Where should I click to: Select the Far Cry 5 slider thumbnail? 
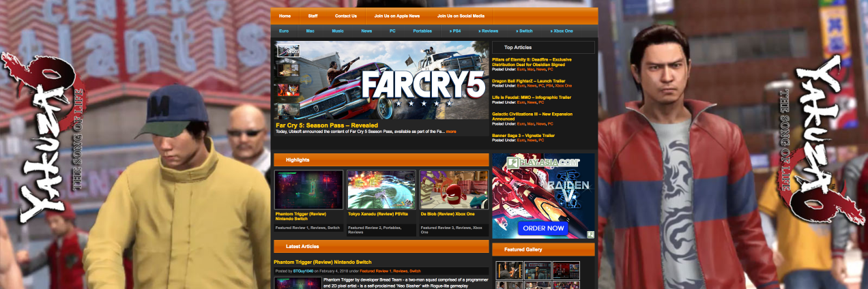click(x=288, y=50)
